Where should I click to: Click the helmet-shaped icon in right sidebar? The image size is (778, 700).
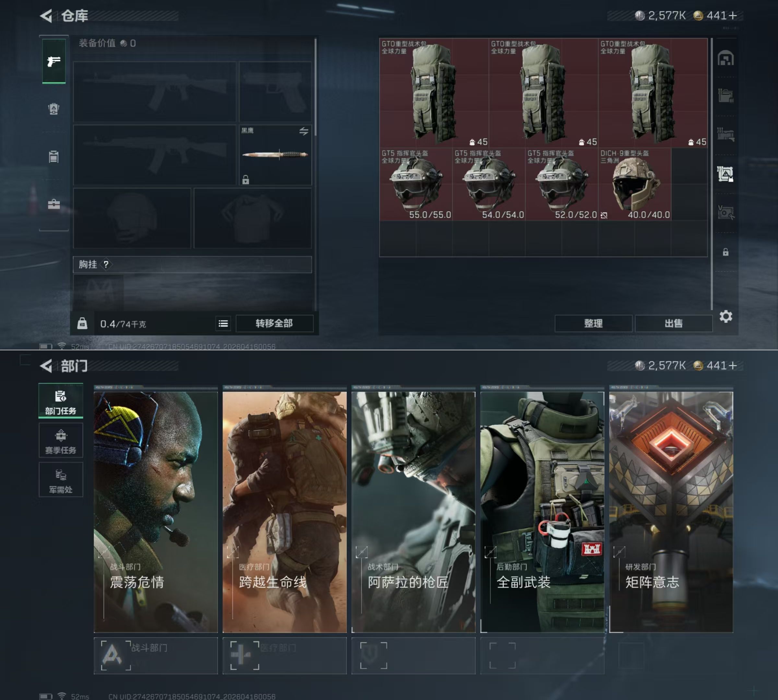(726, 58)
